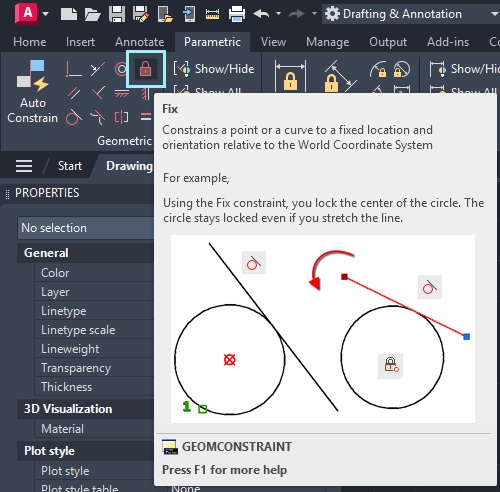Undo the last action
The image size is (500, 492).
pos(261,14)
